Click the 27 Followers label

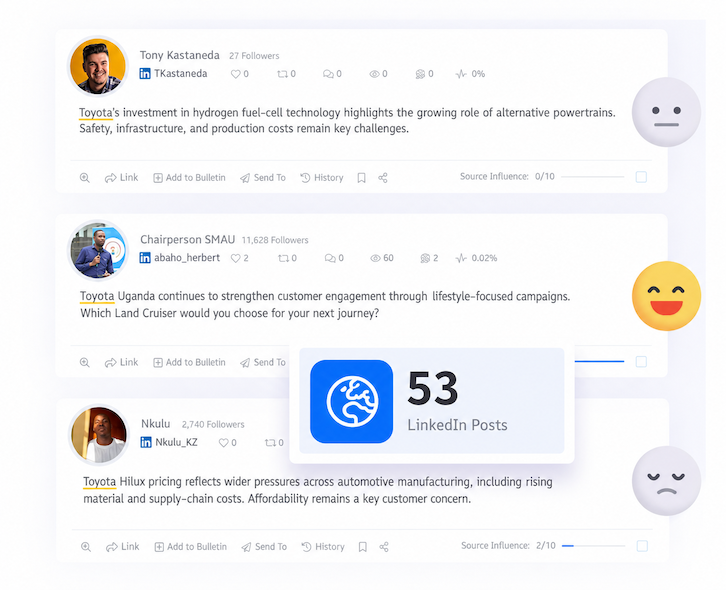254,56
